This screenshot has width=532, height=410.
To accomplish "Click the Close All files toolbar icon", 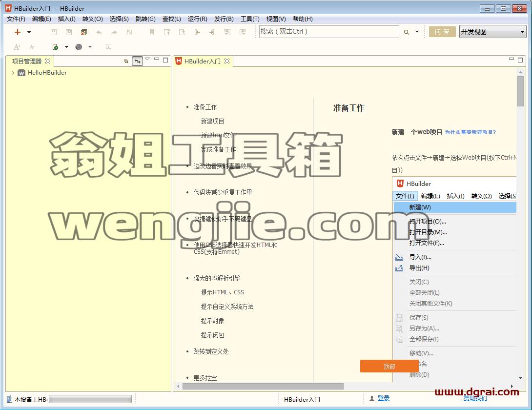I will pos(84,32).
